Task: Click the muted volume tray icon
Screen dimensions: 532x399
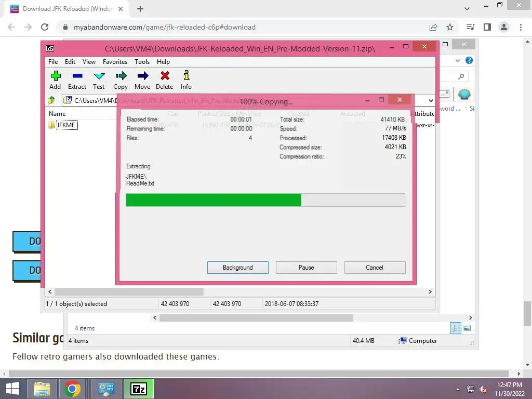Action: coord(483,389)
